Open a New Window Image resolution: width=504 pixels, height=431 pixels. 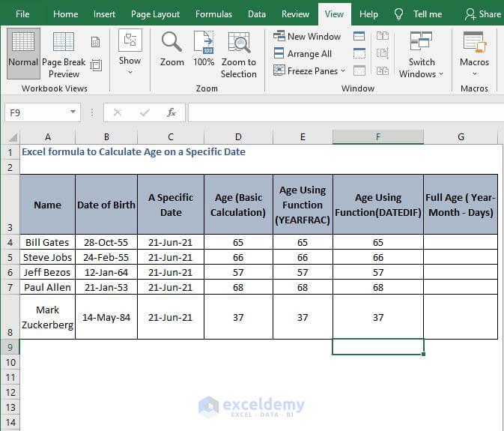[306, 36]
